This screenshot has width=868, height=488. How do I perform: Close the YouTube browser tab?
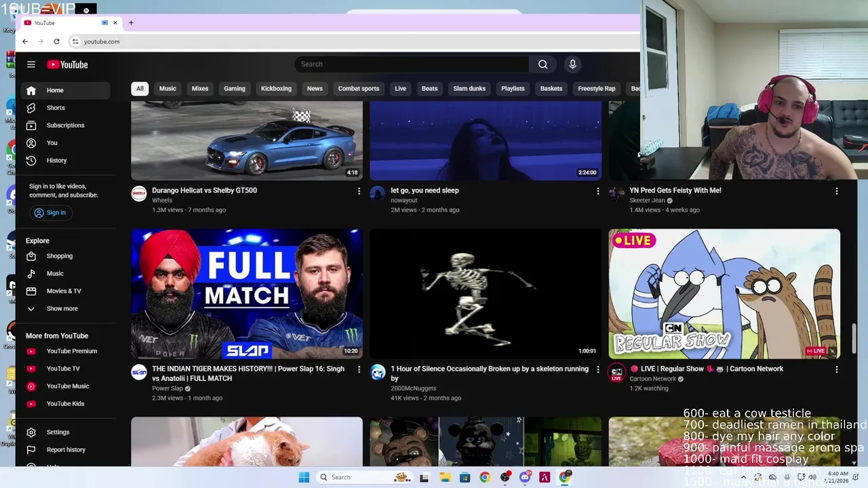[x=115, y=23]
